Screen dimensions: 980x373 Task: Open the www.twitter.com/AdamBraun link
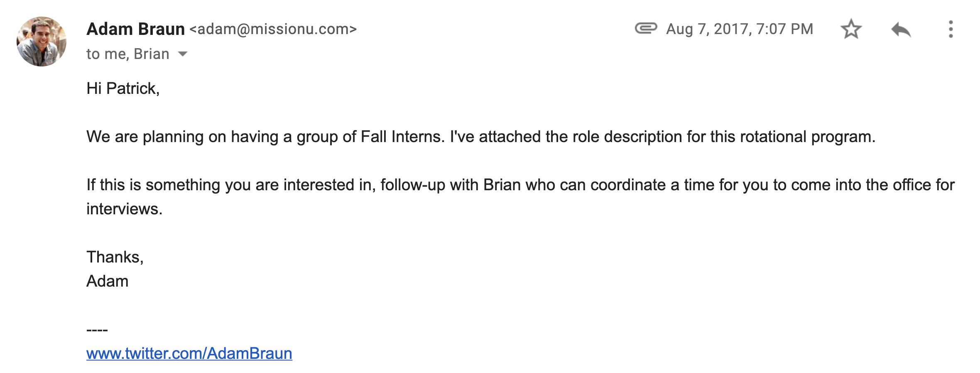[x=189, y=353]
